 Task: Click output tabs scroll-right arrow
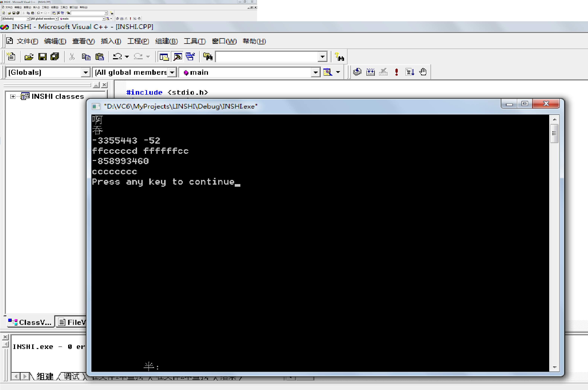pos(25,376)
